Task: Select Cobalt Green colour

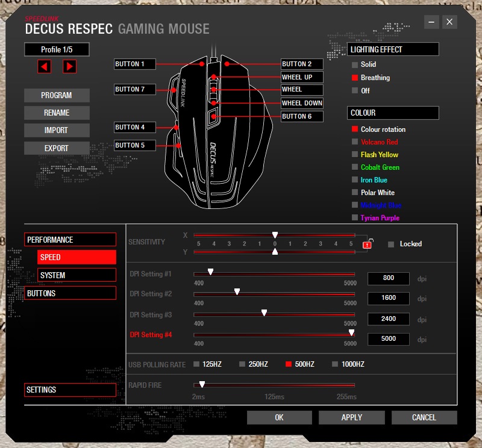Action: [x=355, y=167]
